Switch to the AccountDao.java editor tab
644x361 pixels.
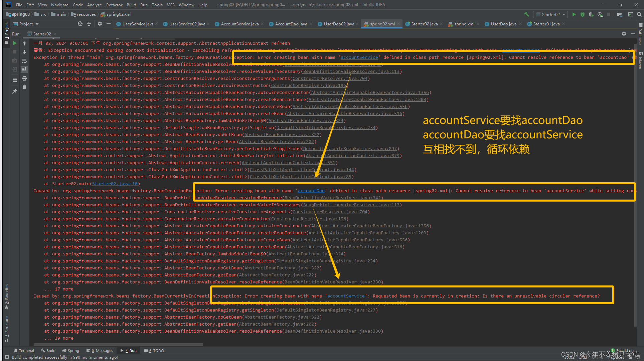pos(291,24)
